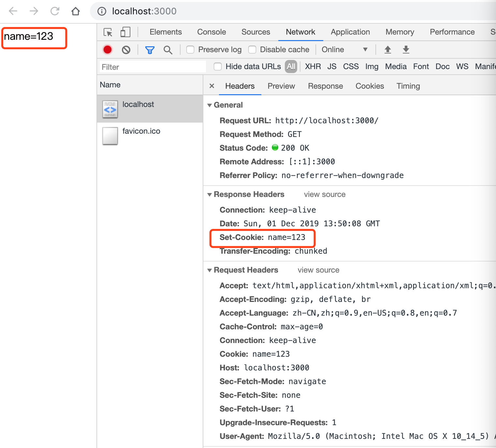This screenshot has width=496, height=448.
Task: Select the localhost document icon
Action: [110, 109]
